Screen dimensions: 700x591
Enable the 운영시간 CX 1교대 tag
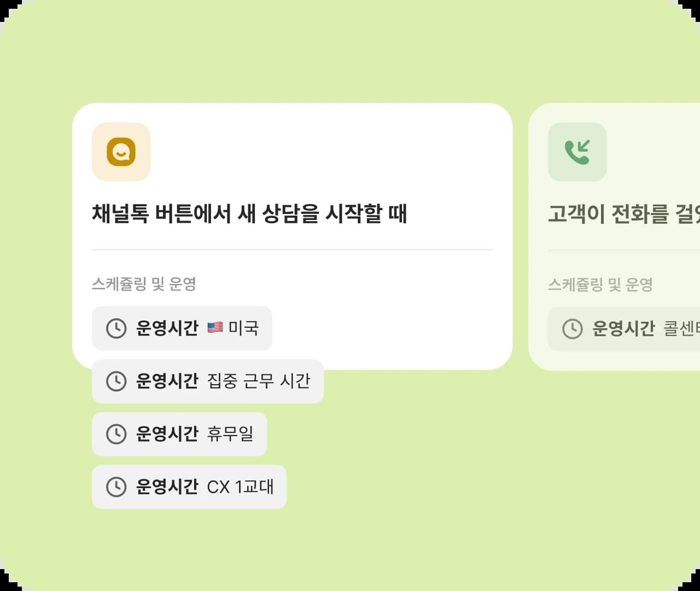coord(189,486)
